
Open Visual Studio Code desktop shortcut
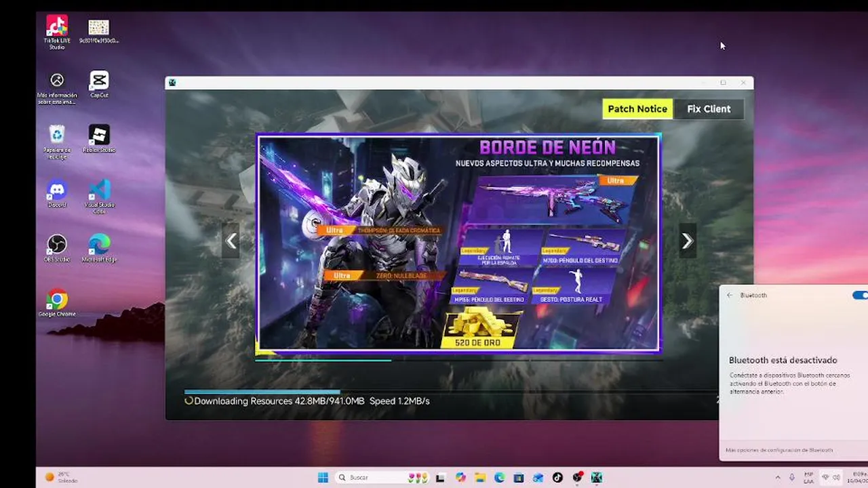pos(99,197)
